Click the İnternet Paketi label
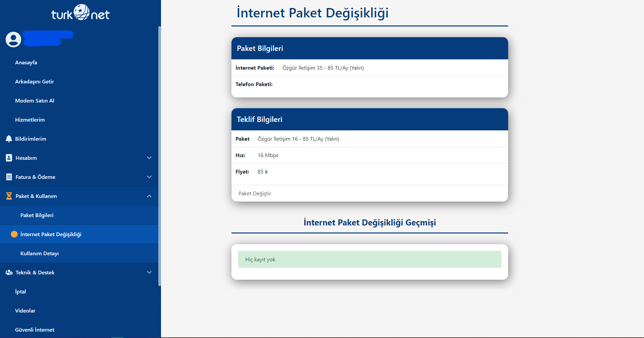This screenshot has width=644, height=338. [255, 68]
